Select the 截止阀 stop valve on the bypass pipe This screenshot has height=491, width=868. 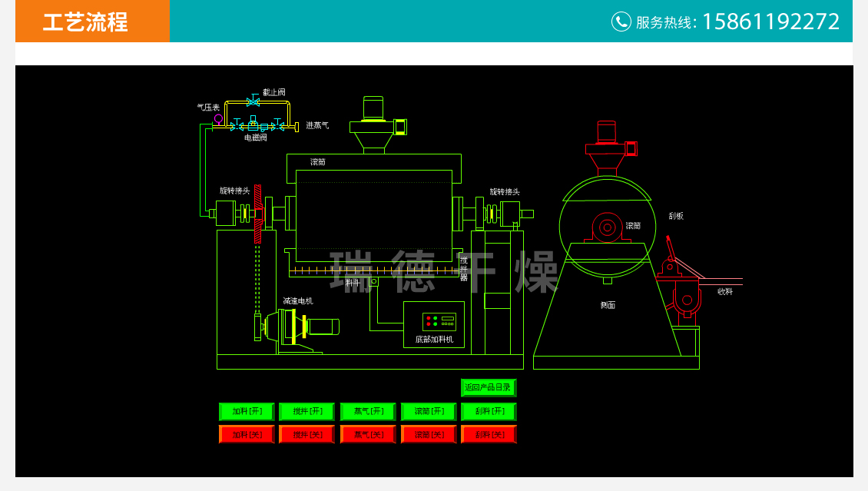253,101
